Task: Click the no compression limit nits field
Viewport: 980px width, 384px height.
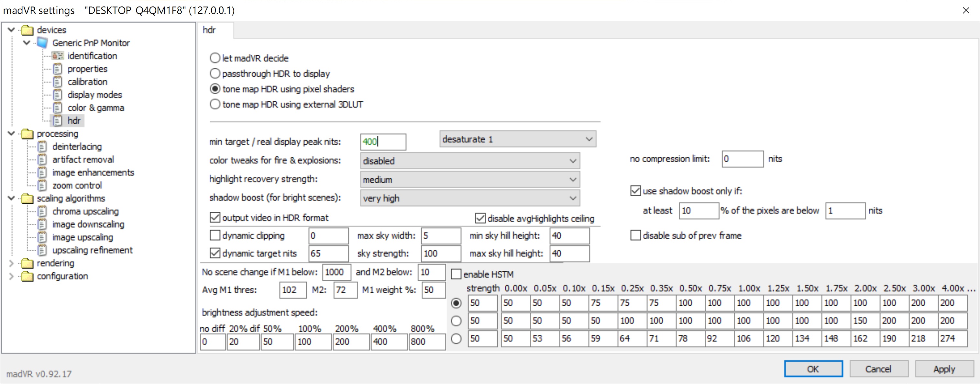Action: (x=743, y=159)
